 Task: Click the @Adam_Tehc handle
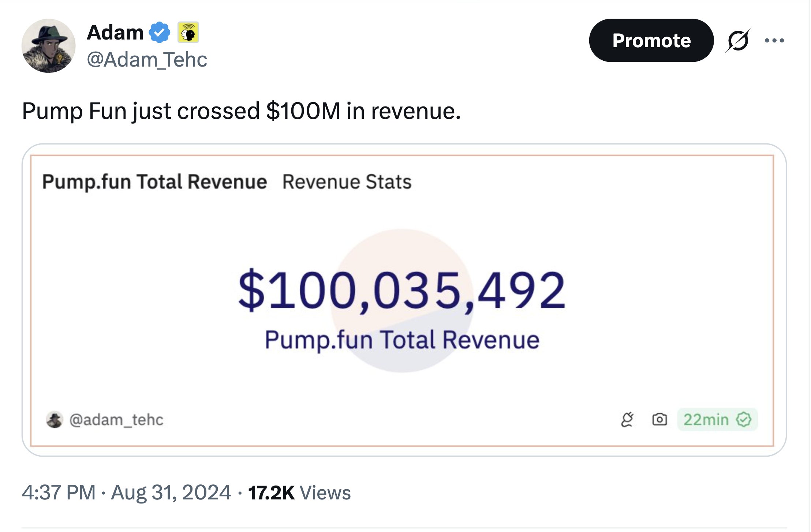tap(147, 60)
